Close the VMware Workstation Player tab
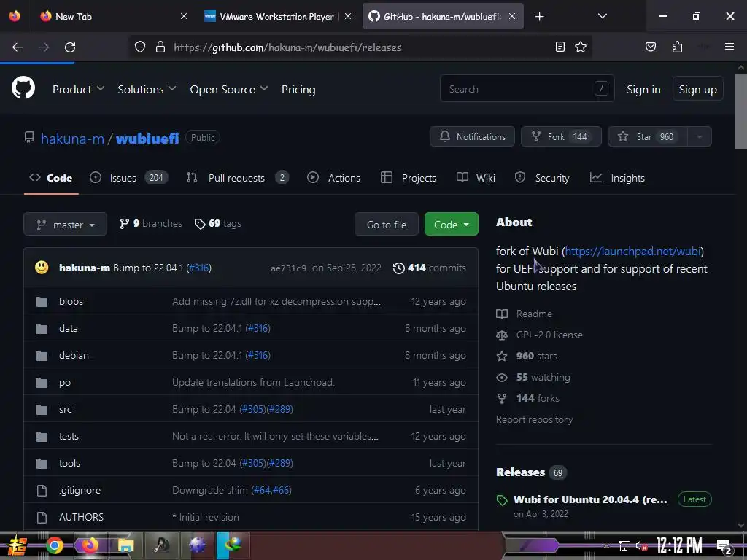The width and height of the screenshot is (747, 560). [x=348, y=16]
